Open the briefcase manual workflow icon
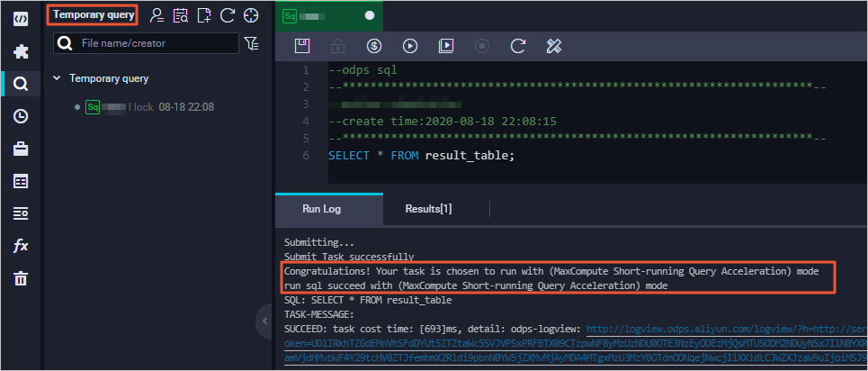The height and width of the screenshot is (371, 868). coord(21,149)
